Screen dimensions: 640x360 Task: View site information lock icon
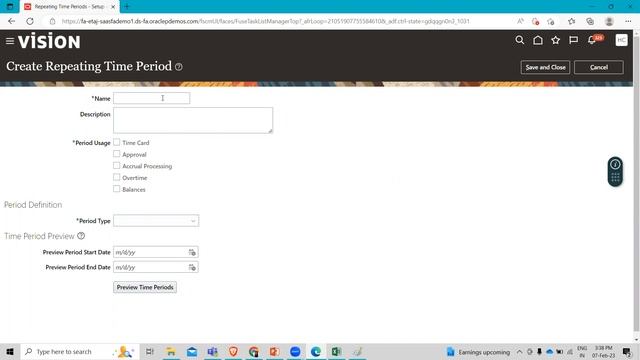click(52, 21)
